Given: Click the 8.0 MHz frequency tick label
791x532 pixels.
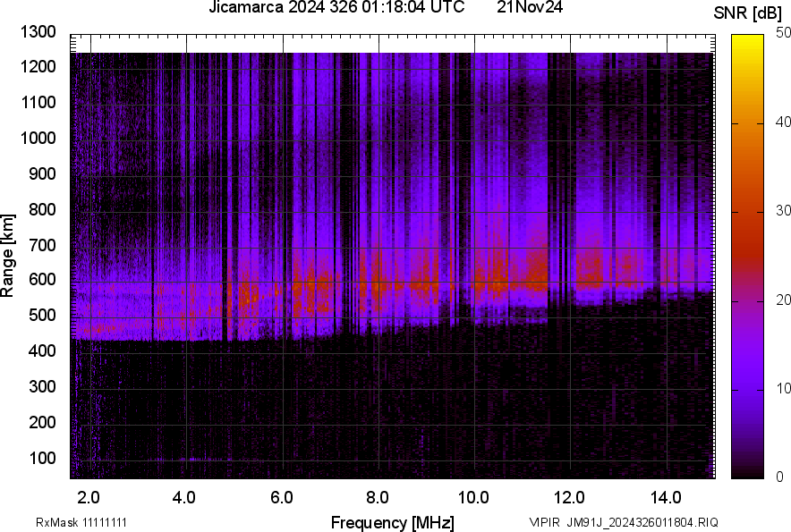Looking at the screenshot, I should [x=377, y=496].
